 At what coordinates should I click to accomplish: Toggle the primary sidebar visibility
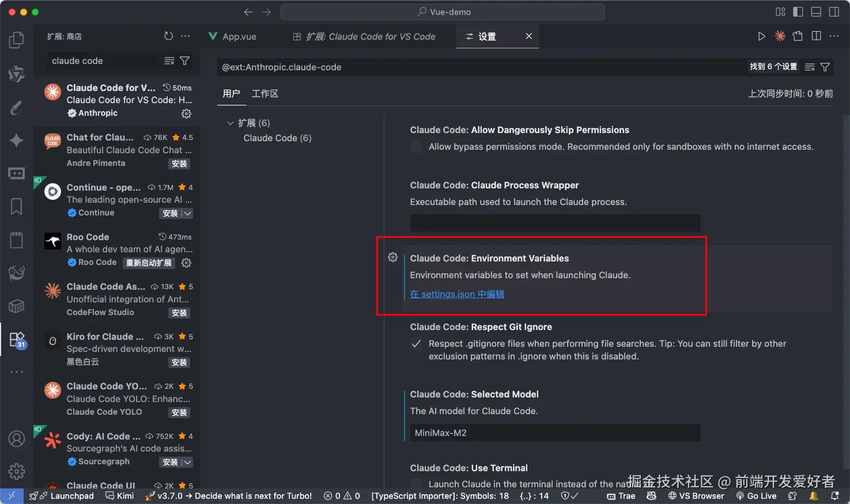pos(798,12)
